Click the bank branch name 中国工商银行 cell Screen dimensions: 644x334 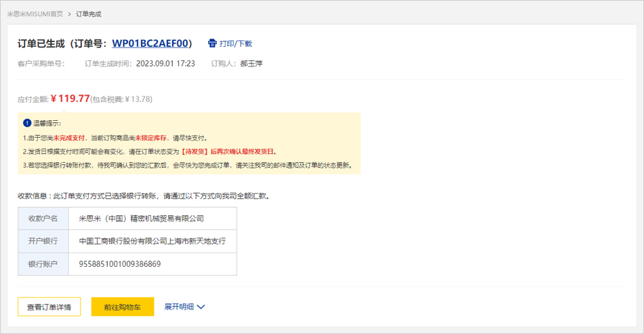tap(152, 241)
